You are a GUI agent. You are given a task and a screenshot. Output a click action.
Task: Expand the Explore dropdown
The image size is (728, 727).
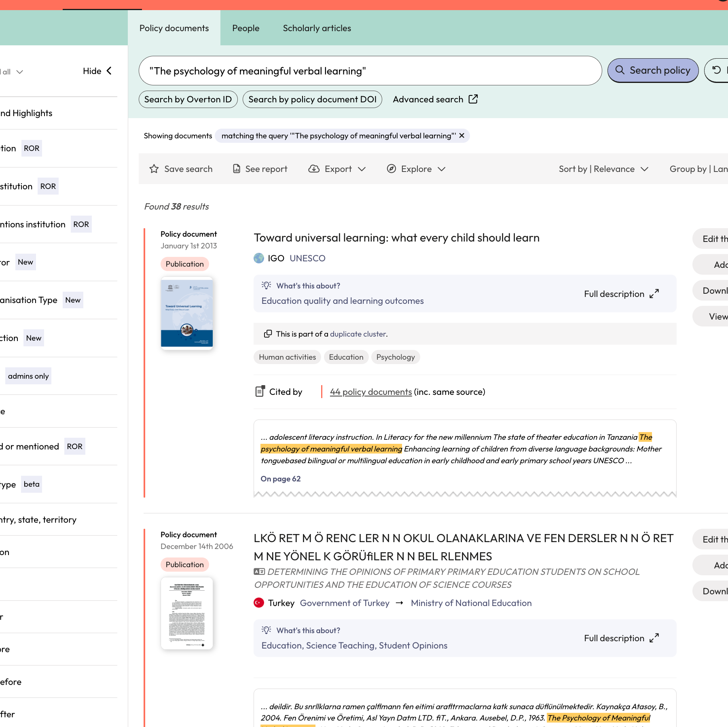(x=416, y=169)
